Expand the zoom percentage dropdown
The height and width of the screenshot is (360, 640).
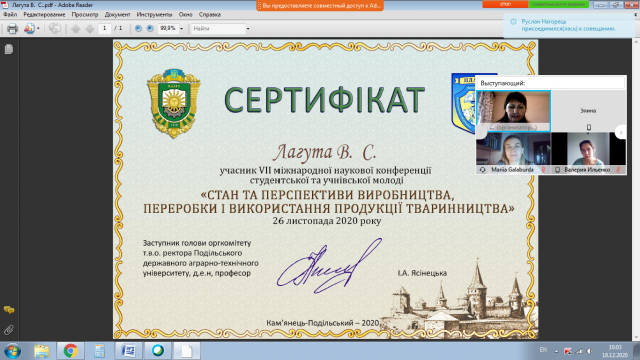pos(182,29)
